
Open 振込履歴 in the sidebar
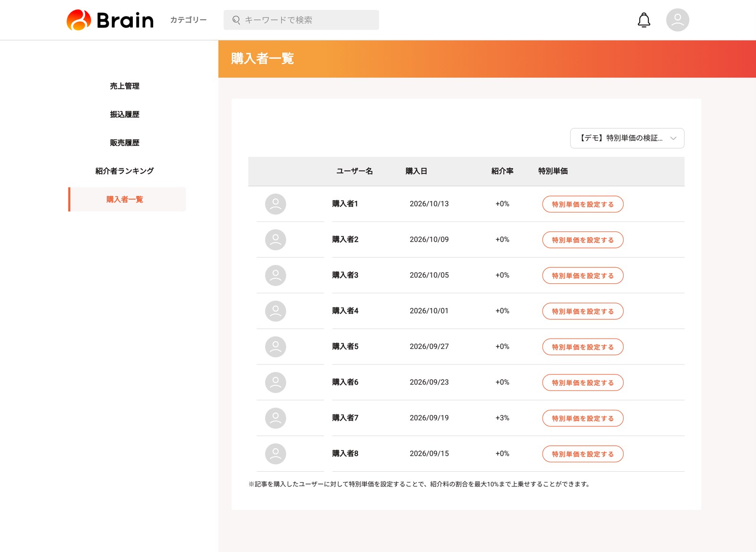[x=125, y=114]
